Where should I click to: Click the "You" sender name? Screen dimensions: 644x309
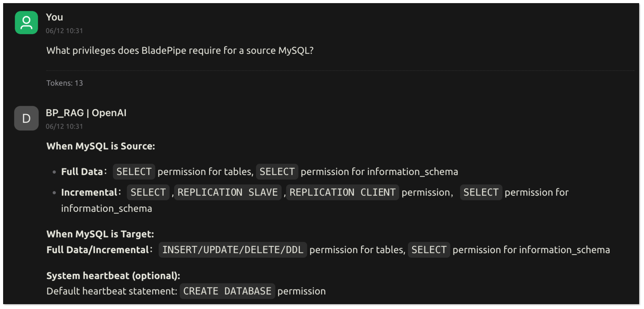(x=54, y=17)
